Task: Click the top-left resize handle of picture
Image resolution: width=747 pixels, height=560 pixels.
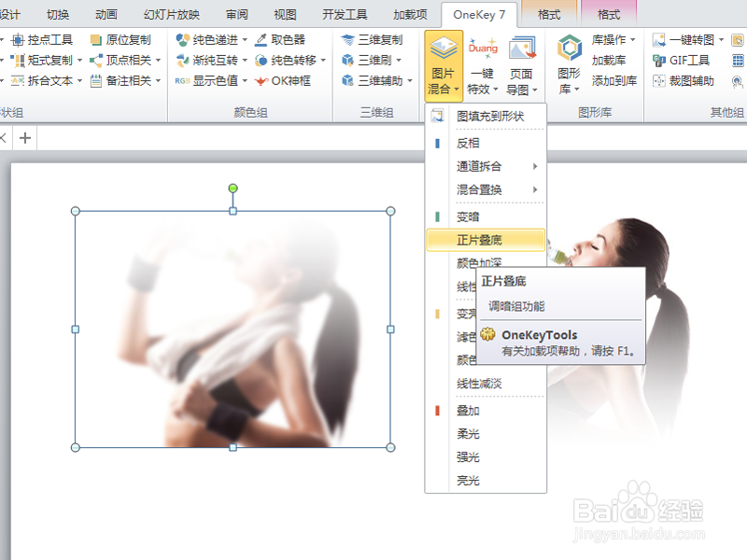Action: click(x=76, y=211)
